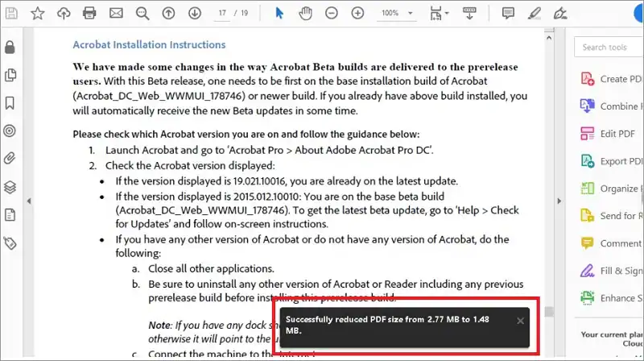Click the Save file icon

(x=11, y=13)
